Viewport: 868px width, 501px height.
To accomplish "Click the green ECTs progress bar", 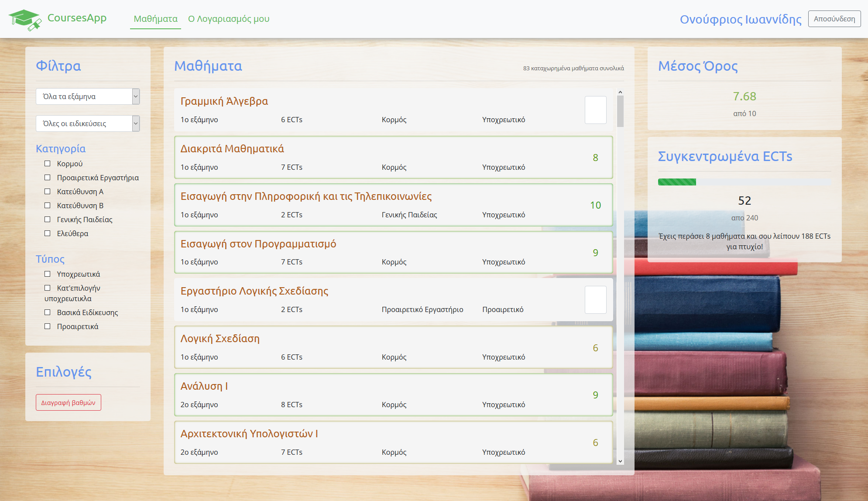I will click(677, 182).
